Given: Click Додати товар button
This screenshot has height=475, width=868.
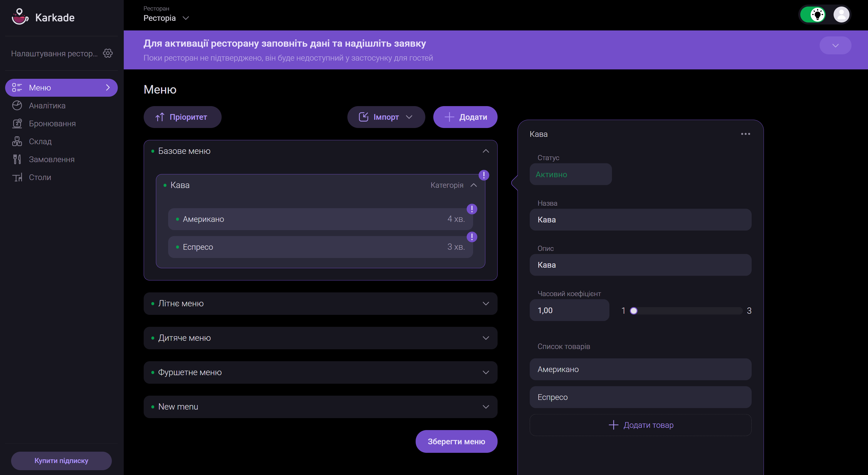Looking at the screenshot, I should coord(640,425).
